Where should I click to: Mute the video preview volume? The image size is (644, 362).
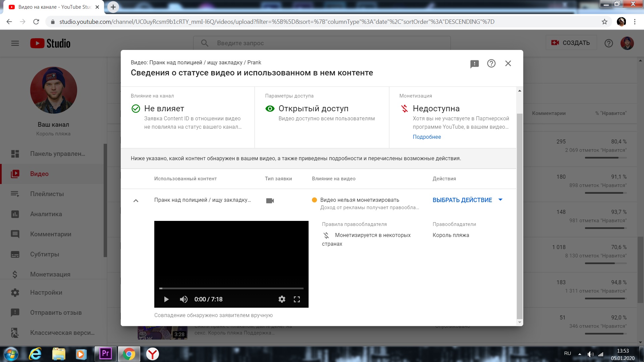(183, 299)
